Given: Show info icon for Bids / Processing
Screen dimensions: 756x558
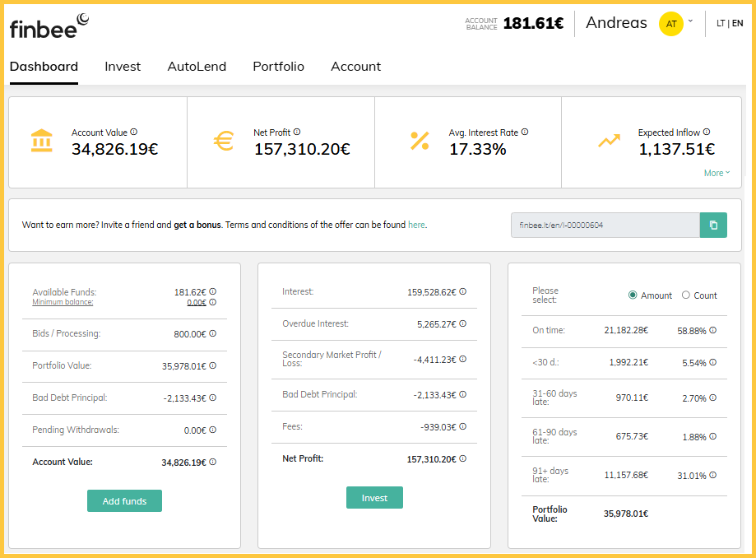Looking at the screenshot, I should (212, 333).
